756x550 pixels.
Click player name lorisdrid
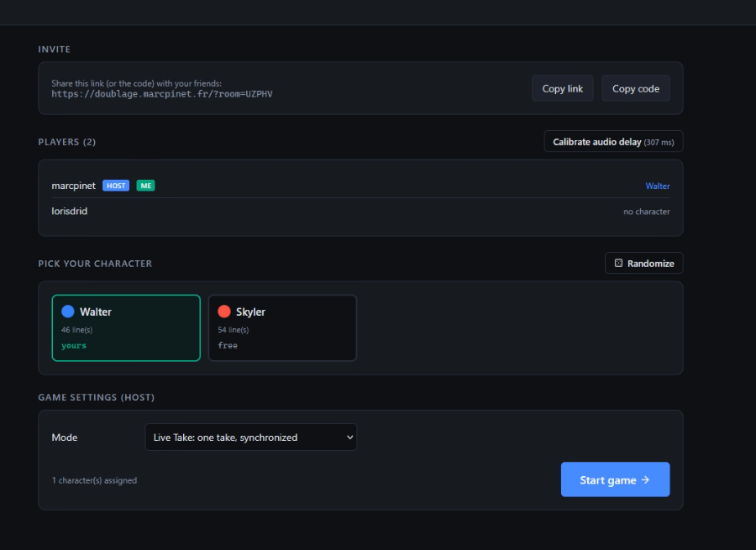[70, 211]
